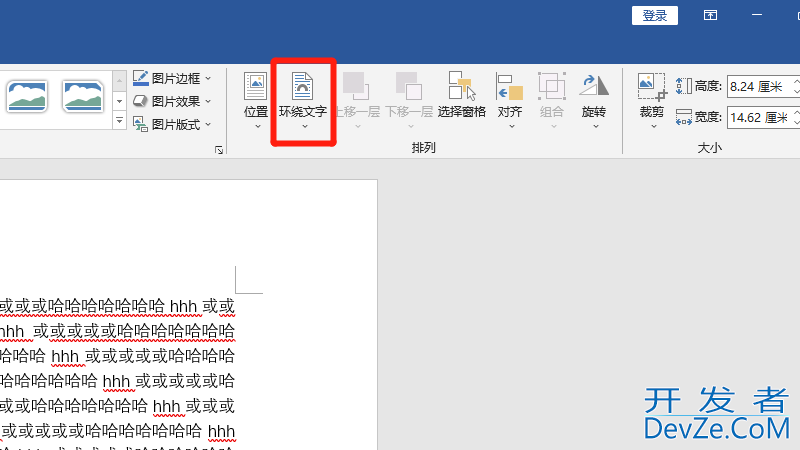Expand the arrow under Crop (裁剪)
Screen dimensions: 800x450
(x=654, y=126)
